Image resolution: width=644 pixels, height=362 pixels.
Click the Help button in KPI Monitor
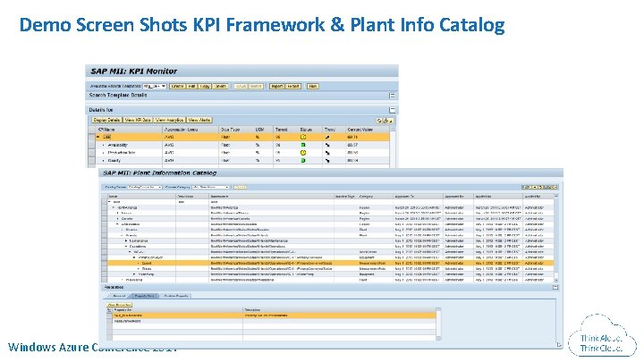click(x=312, y=86)
